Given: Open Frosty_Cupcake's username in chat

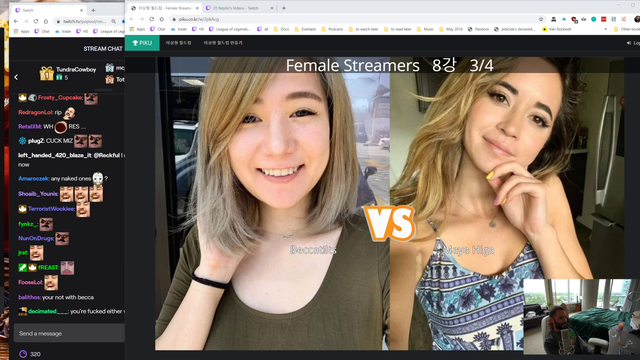Looking at the screenshot, I should [x=60, y=98].
